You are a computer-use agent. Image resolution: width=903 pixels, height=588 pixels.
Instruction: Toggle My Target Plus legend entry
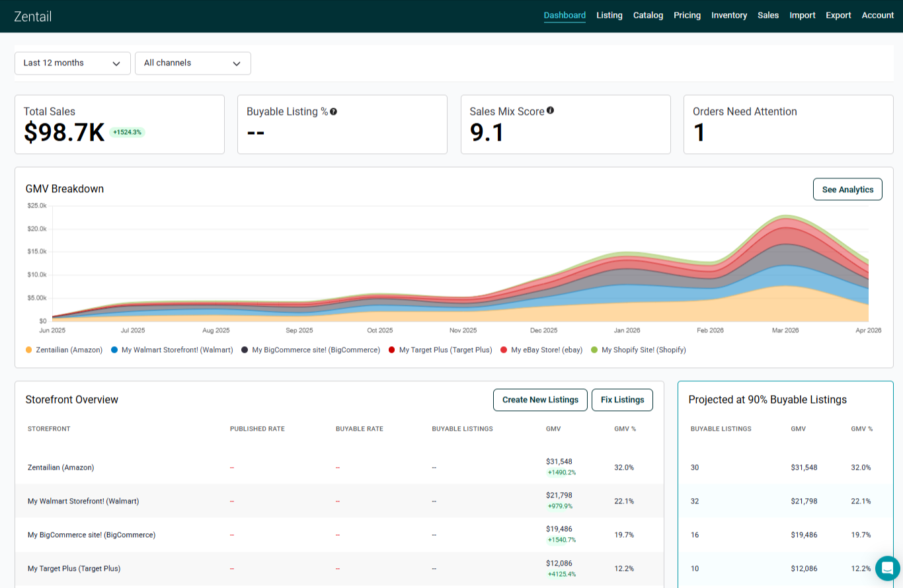(x=440, y=350)
